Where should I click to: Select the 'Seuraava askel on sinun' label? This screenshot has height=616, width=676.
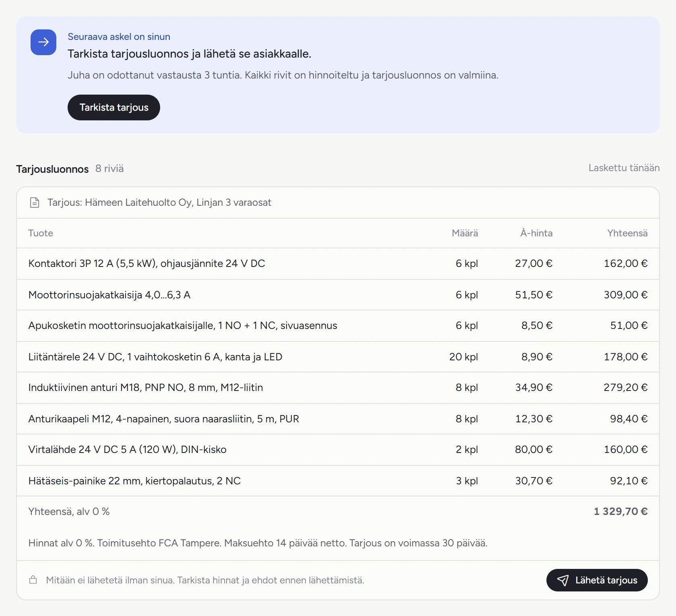(x=119, y=37)
